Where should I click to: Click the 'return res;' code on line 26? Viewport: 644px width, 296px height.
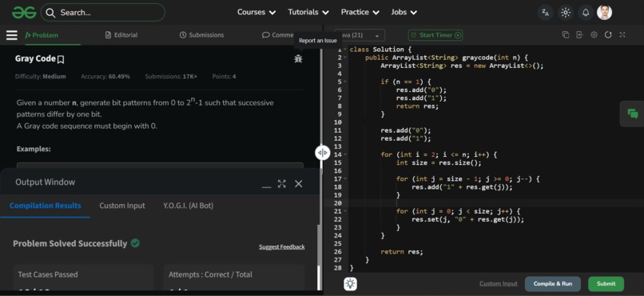pos(402,251)
